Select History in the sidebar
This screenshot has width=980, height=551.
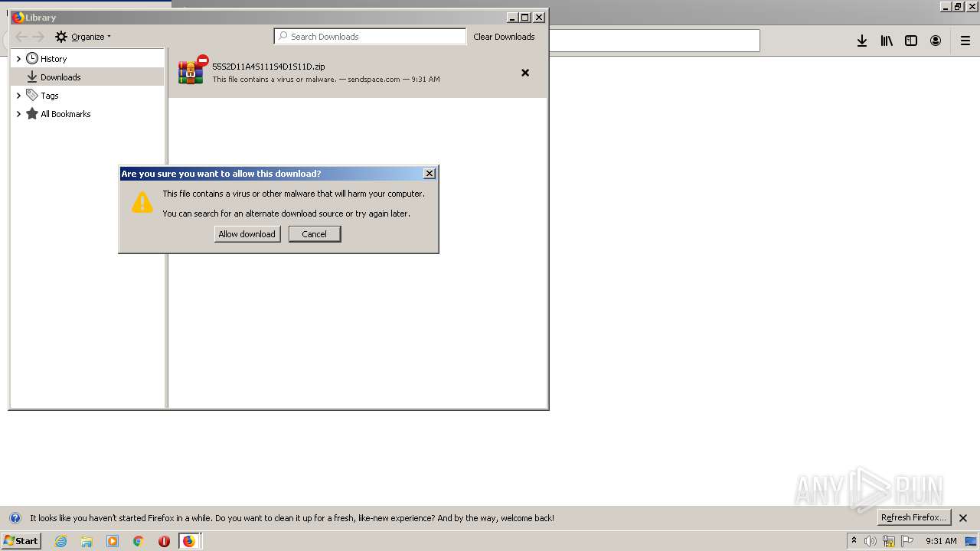point(54,59)
